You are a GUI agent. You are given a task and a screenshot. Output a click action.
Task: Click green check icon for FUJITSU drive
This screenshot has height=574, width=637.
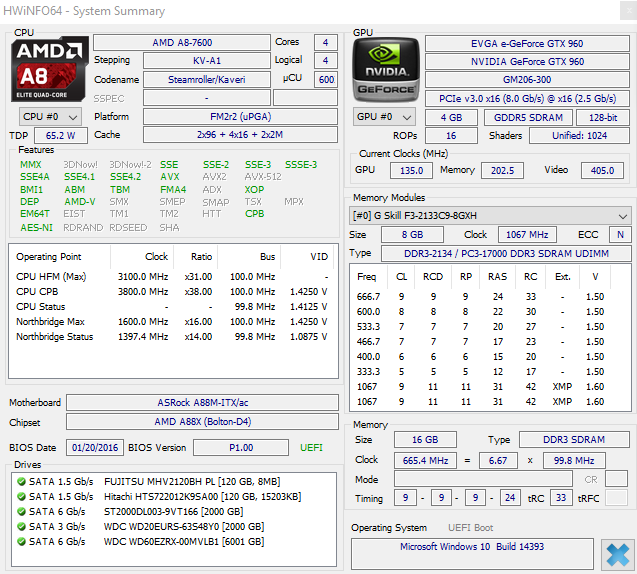pos(20,481)
